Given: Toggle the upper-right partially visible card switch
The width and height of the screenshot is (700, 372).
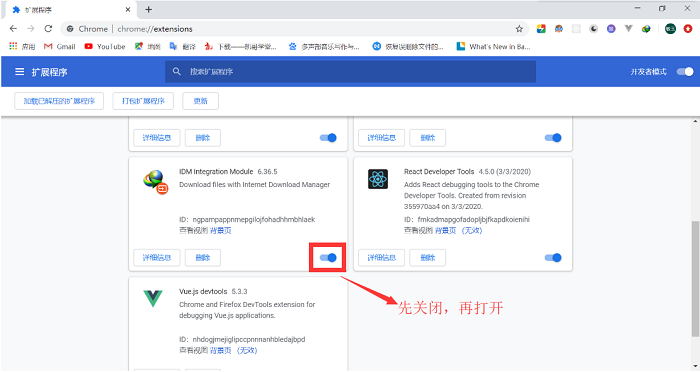Looking at the screenshot, I should click(x=553, y=138).
